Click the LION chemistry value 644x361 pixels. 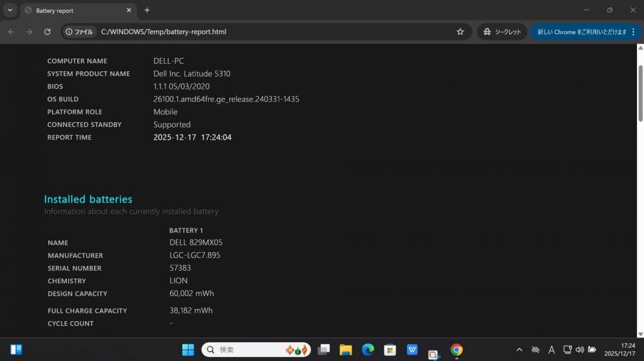[178, 281]
